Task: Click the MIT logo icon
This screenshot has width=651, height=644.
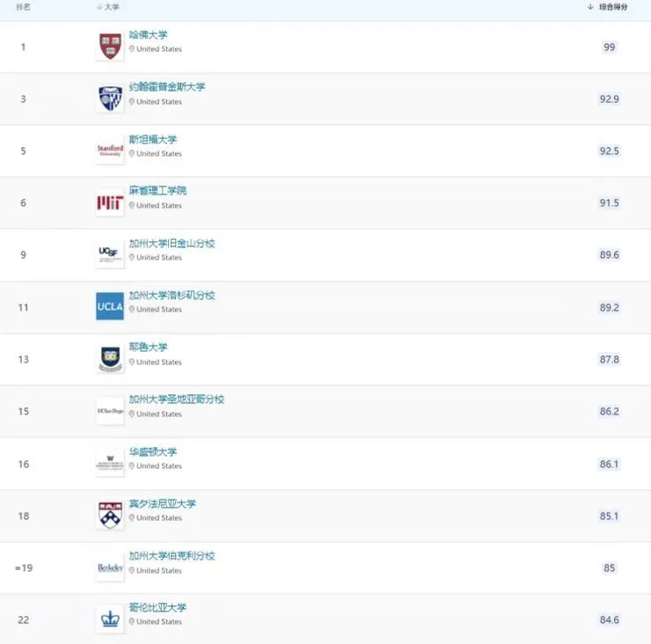Action: [110, 203]
